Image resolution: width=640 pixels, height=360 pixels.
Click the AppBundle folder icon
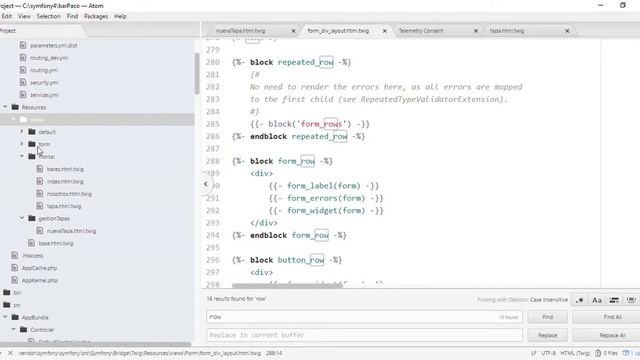click(15, 317)
